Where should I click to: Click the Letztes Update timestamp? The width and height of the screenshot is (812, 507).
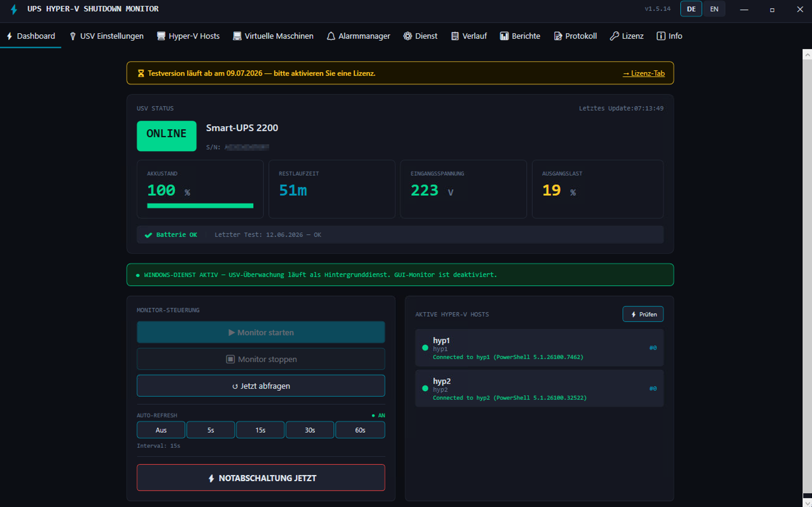pos(621,108)
